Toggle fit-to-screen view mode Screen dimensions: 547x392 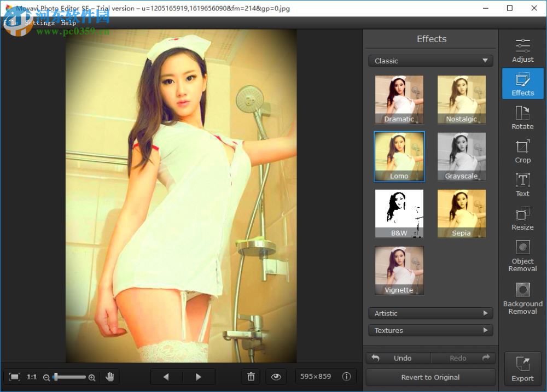15,377
